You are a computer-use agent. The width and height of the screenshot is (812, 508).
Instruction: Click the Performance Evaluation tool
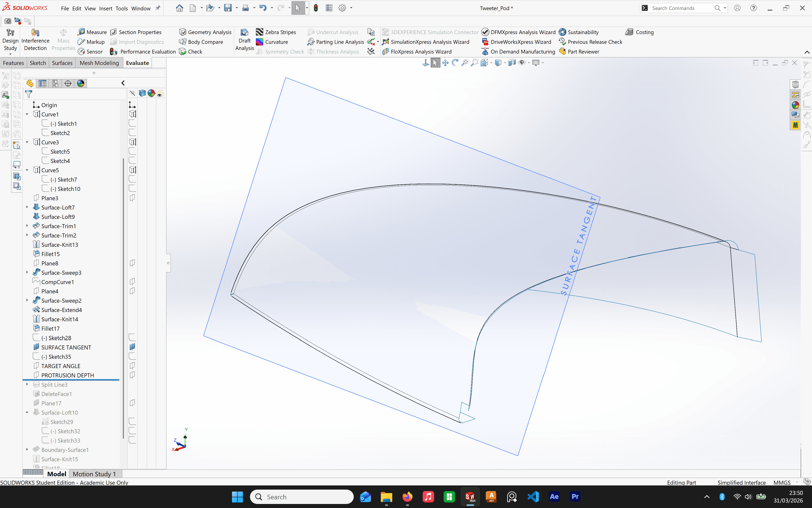[143, 51]
